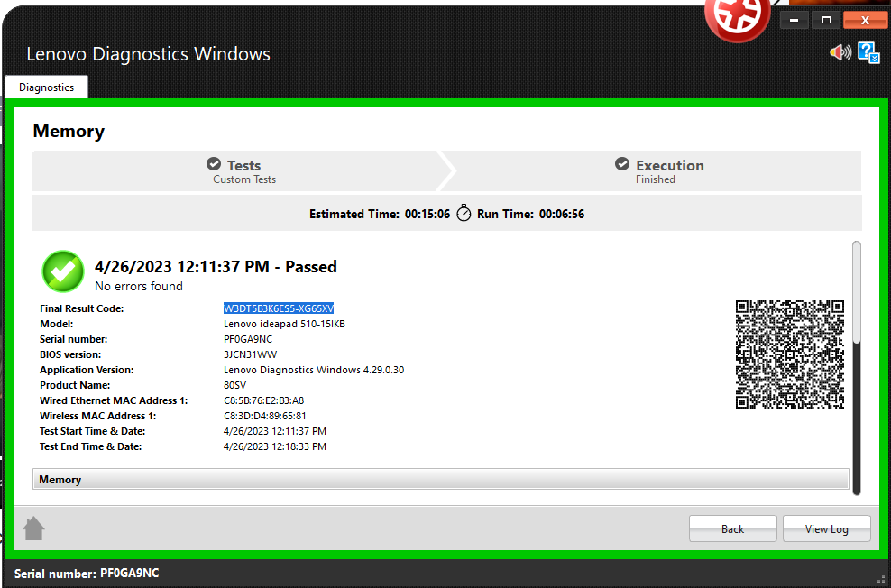Click wired MAC address C8:5B:76:E2:B3:A8
This screenshot has width=891, height=588.
[263, 400]
